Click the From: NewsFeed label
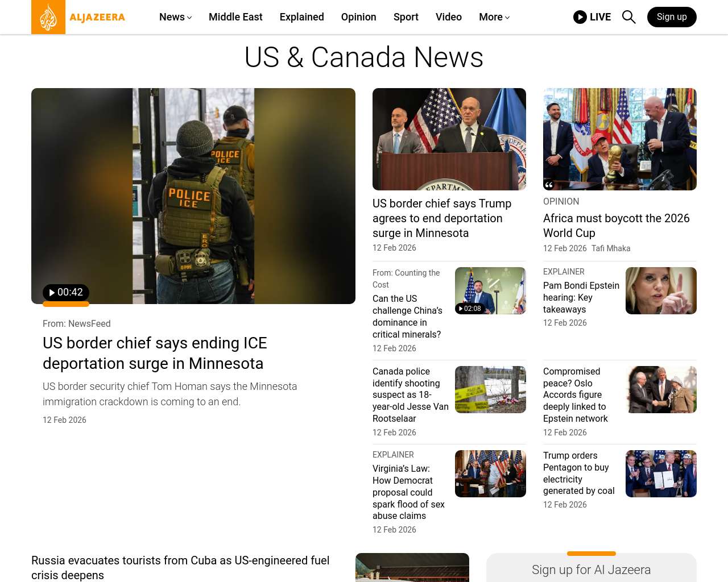The width and height of the screenshot is (728, 582). click(77, 324)
